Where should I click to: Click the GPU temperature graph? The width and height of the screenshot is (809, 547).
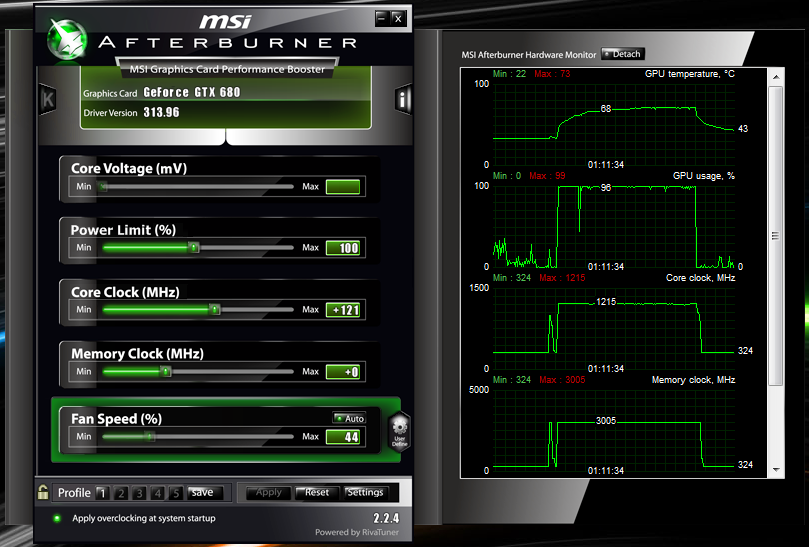coord(614,124)
